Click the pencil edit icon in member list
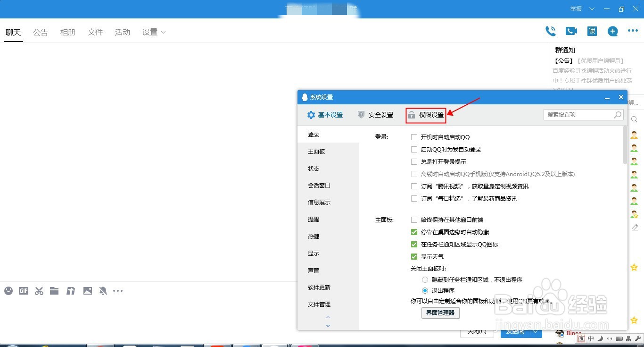 (x=635, y=228)
